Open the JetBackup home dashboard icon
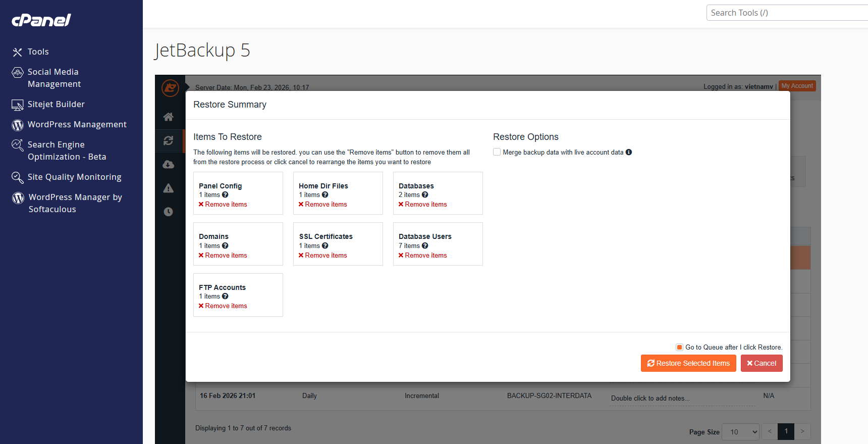Image resolution: width=868 pixels, height=444 pixels. tap(169, 117)
